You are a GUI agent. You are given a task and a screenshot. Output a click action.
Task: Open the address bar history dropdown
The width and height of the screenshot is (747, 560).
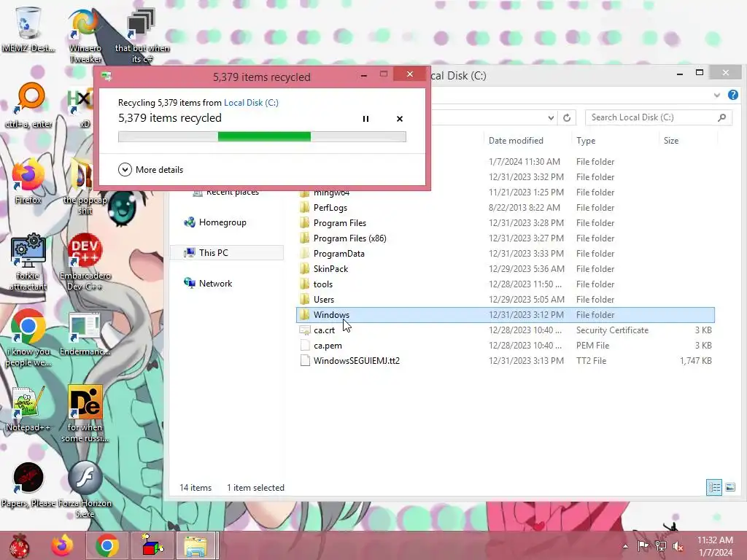point(551,117)
